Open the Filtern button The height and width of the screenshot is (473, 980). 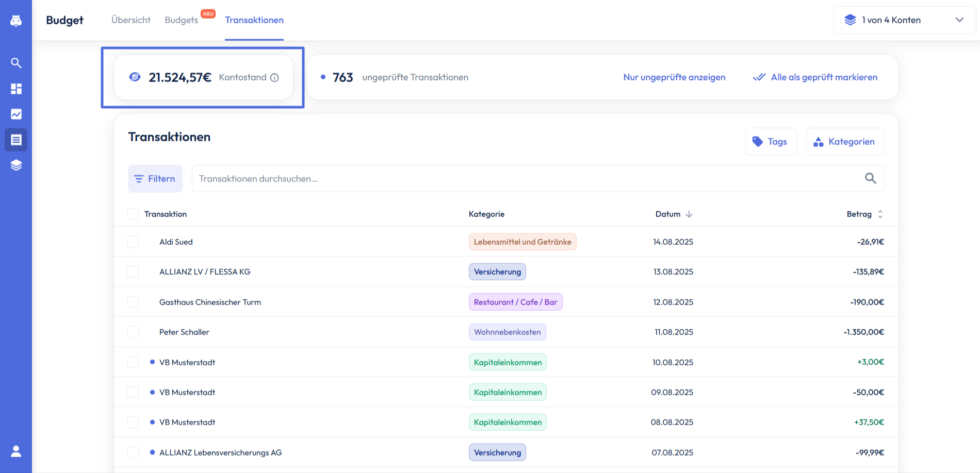click(x=155, y=179)
